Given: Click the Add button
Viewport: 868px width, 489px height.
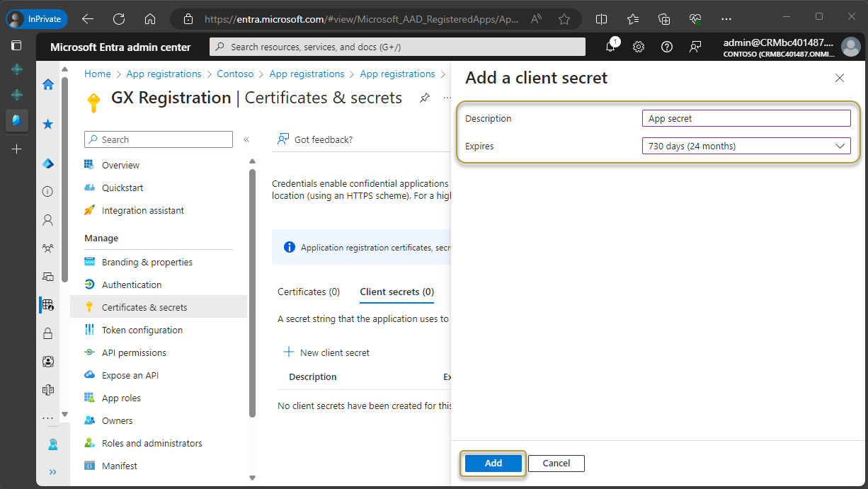Looking at the screenshot, I should coord(493,464).
